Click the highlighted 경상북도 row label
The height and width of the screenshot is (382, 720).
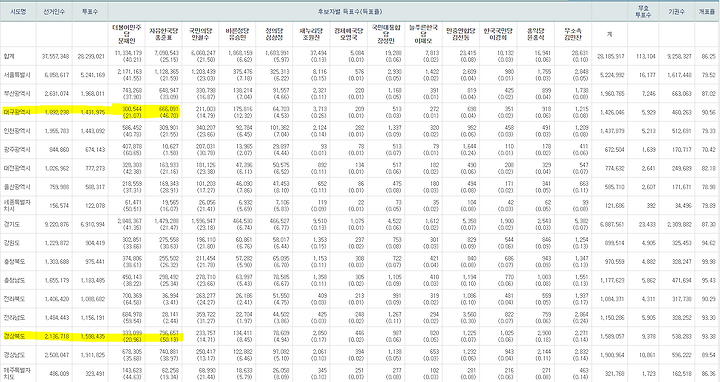pos(14,337)
